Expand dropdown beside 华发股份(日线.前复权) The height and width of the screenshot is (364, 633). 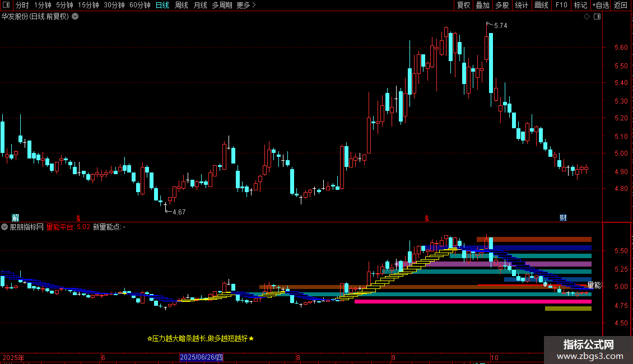[x=75, y=17]
